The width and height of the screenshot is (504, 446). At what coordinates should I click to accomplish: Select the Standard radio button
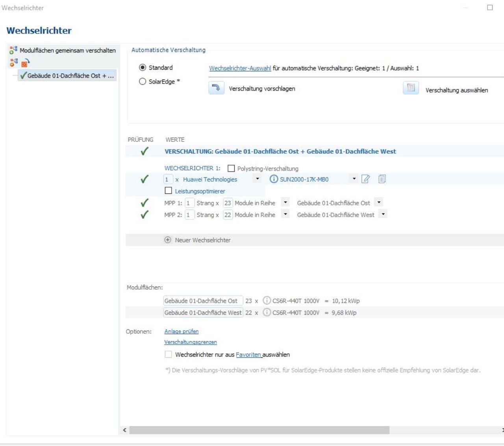[x=143, y=68]
